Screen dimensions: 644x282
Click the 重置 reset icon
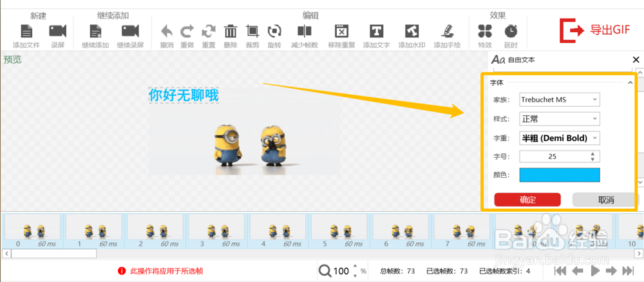coord(209,32)
